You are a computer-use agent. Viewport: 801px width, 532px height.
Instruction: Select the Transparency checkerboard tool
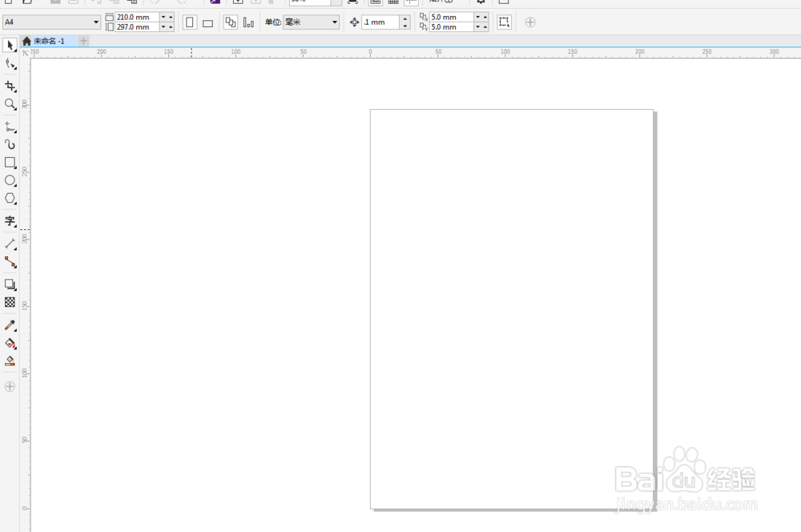point(10,302)
